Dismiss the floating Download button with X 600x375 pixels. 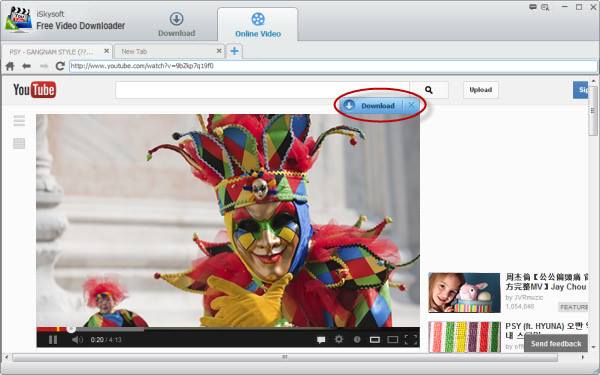pyautogui.click(x=411, y=105)
